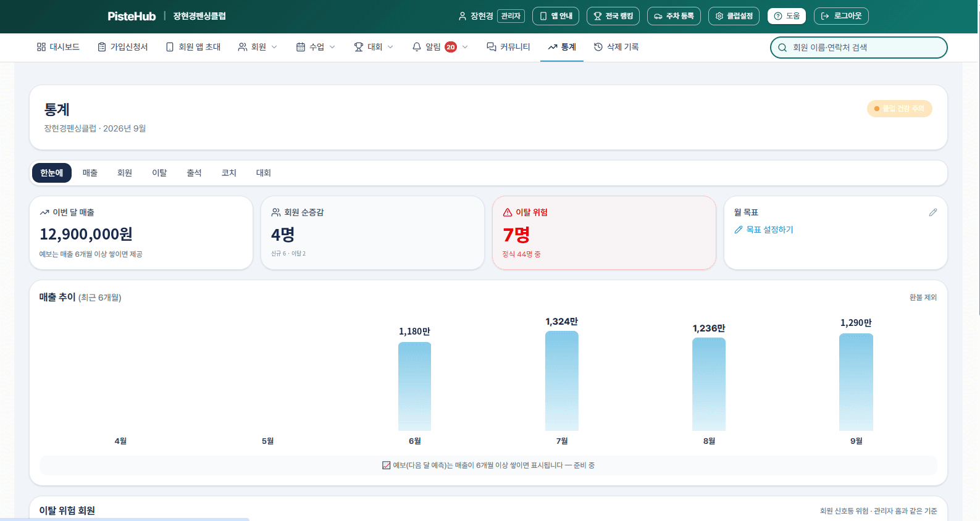The image size is (980, 521).
Task: Click the 환불 제외 label
Action: click(923, 298)
